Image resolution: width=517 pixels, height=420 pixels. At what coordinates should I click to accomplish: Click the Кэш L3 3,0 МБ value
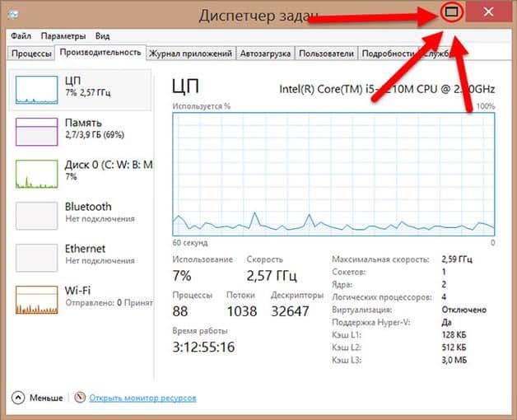[454, 360]
